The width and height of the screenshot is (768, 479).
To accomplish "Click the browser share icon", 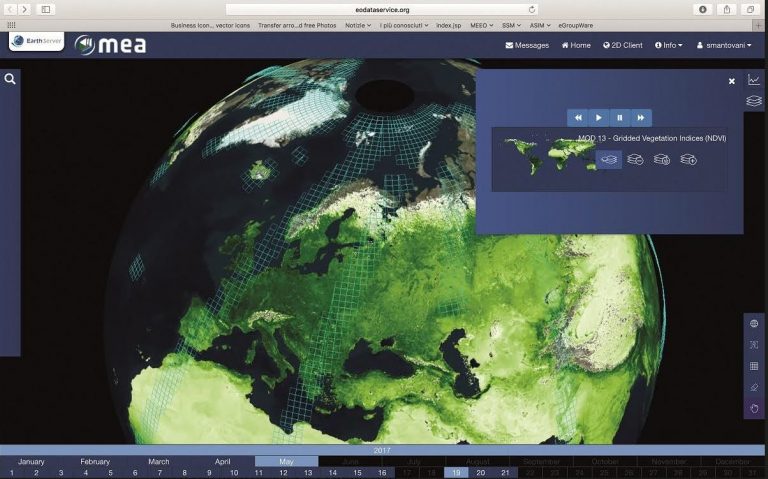I will (727, 9).
